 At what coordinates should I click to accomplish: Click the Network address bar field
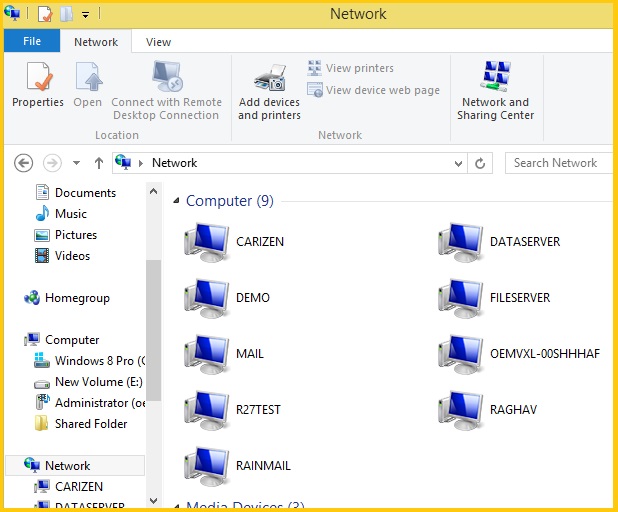(290, 163)
